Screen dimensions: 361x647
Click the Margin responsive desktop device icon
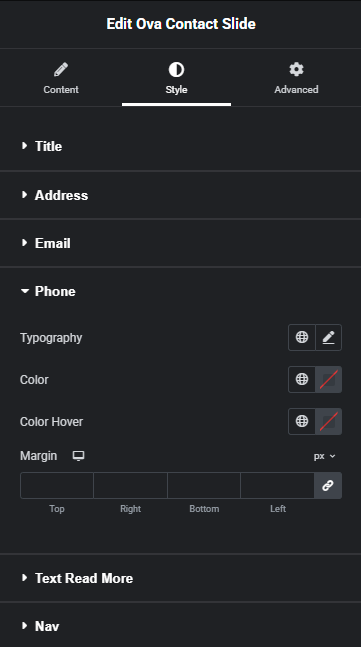pos(78,456)
